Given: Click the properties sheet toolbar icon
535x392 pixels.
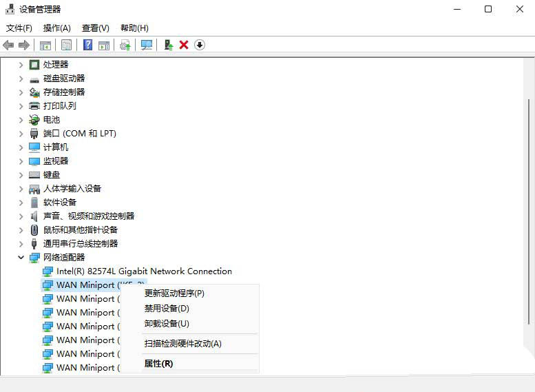Looking at the screenshot, I should (x=66, y=45).
